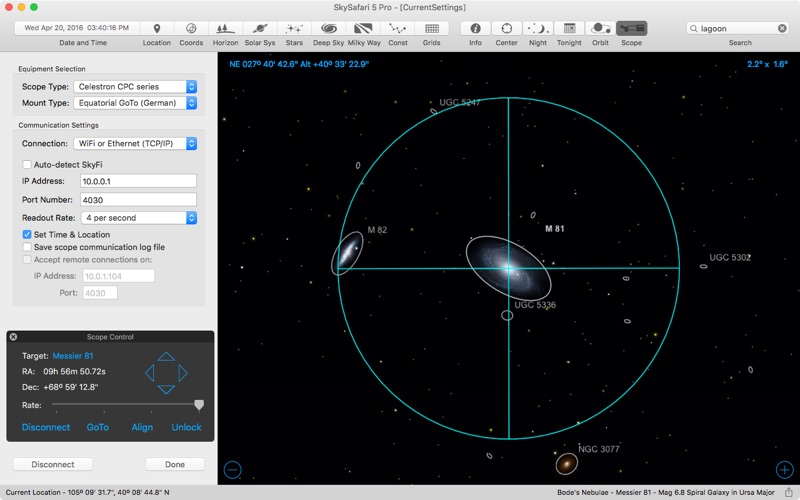Close the Scope Control panel
This screenshot has height=500, width=800.
(x=14, y=337)
